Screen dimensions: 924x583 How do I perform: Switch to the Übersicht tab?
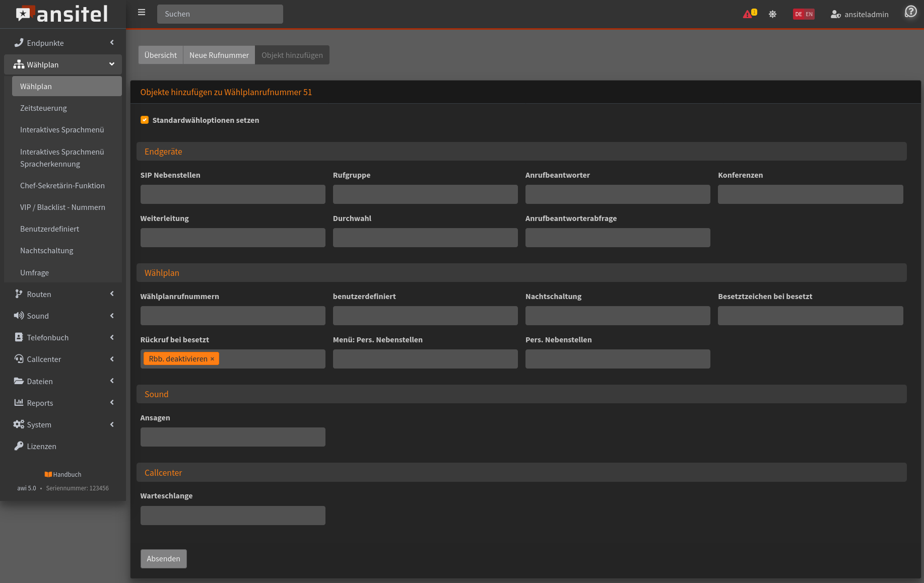pos(161,55)
